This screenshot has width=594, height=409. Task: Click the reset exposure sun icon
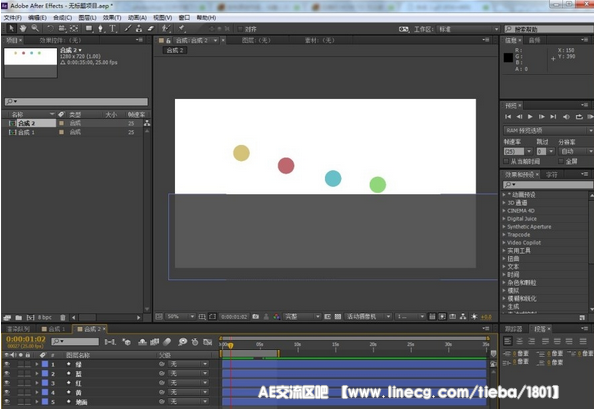pos(474,317)
